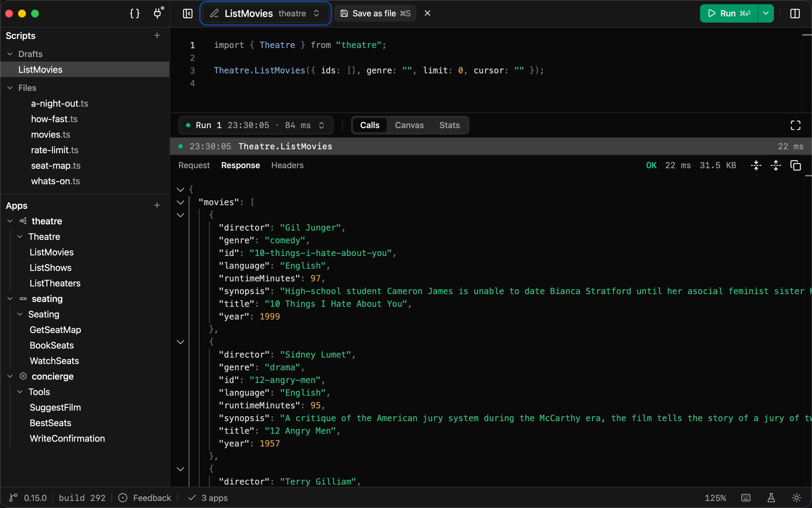Click the 3 apps status indicator
Screen dimensions: 812x508
point(208,498)
